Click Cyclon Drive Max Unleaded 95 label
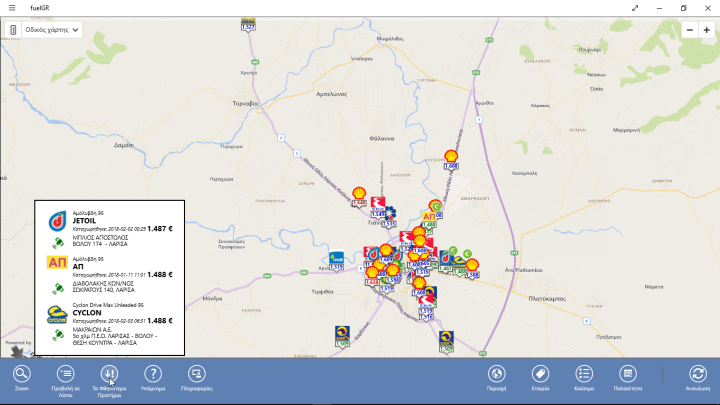Image resolution: width=720 pixels, height=405 pixels. pyautogui.click(x=108, y=305)
